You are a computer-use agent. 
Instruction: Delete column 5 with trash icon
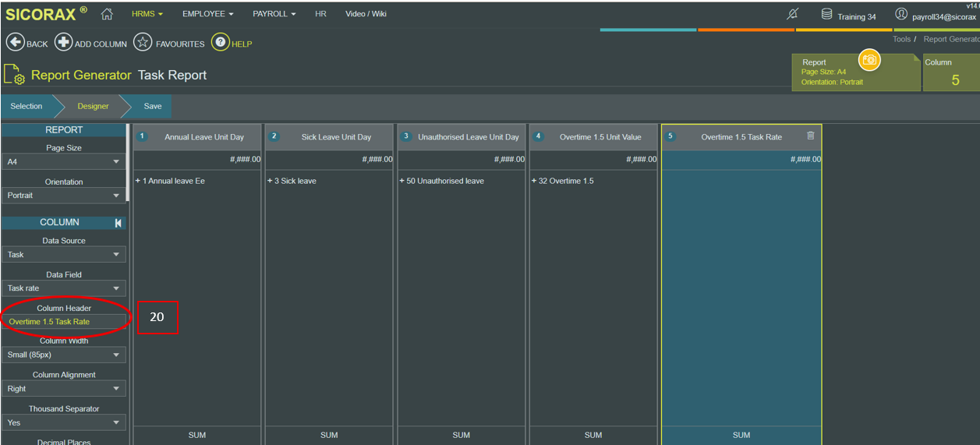coord(810,136)
